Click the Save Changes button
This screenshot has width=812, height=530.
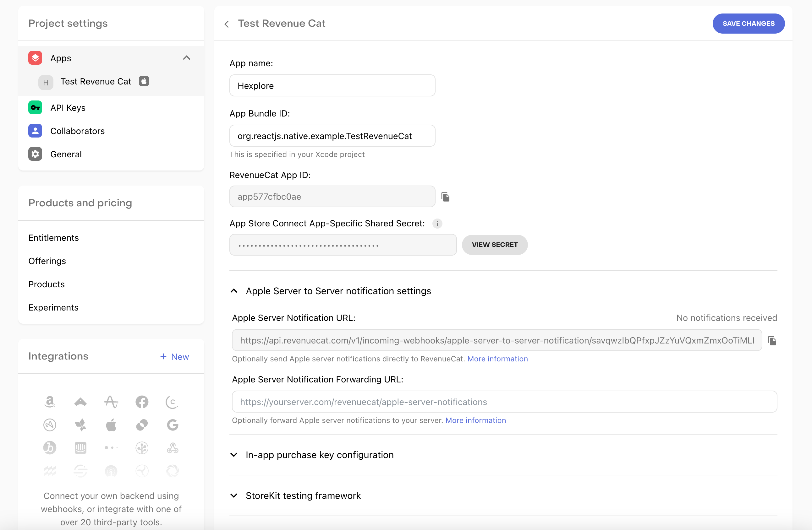pos(749,24)
